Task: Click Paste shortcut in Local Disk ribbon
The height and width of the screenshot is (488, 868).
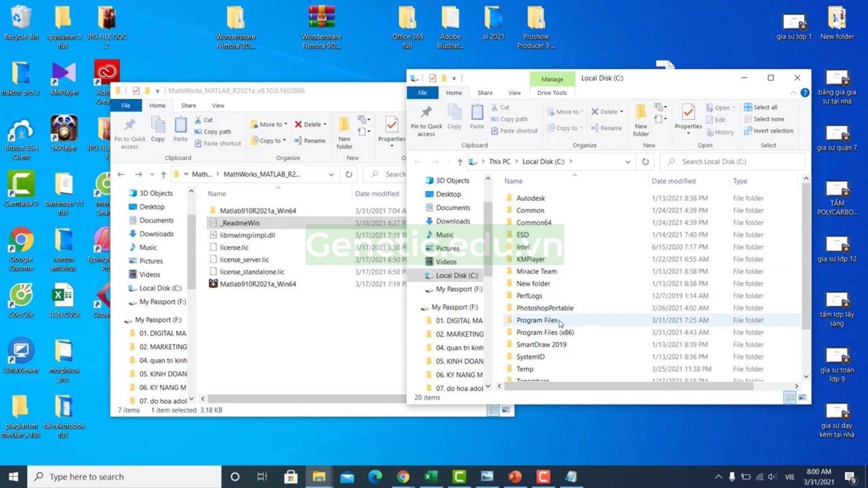Action: click(x=514, y=131)
